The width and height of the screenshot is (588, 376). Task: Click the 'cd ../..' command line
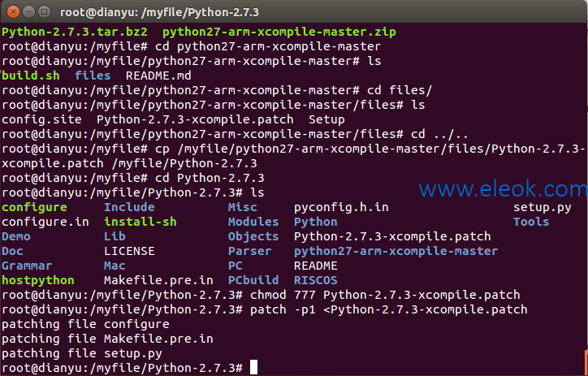(236, 134)
